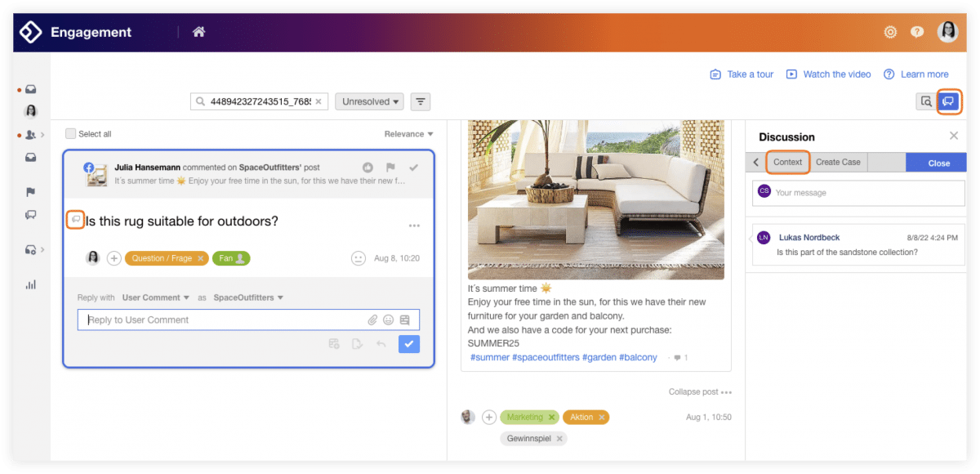Select the Context tab in Discussion panel
980x474 pixels.
[787, 162]
